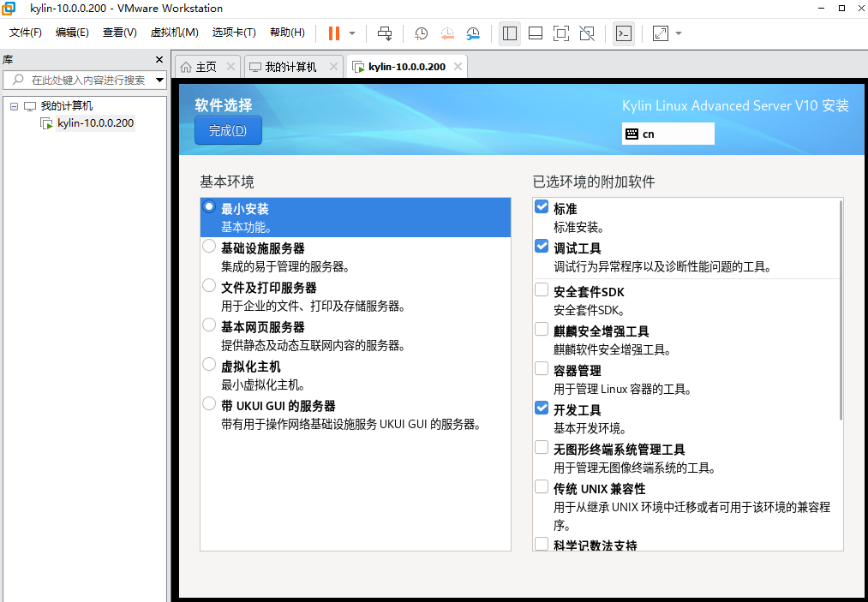This screenshot has width=868, height=602.
Task: Check the 安全套件SDK checkbox
Action: click(x=542, y=289)
